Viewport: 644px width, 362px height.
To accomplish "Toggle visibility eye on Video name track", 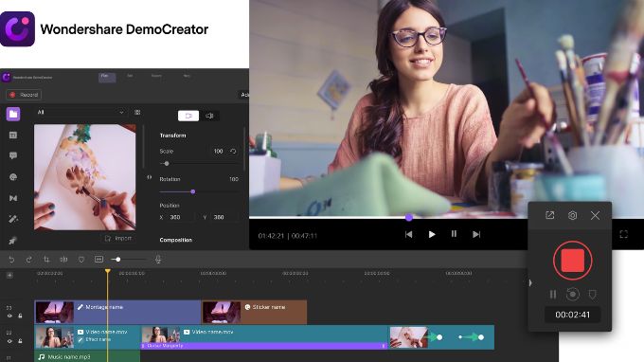I will tap(9, 341).
